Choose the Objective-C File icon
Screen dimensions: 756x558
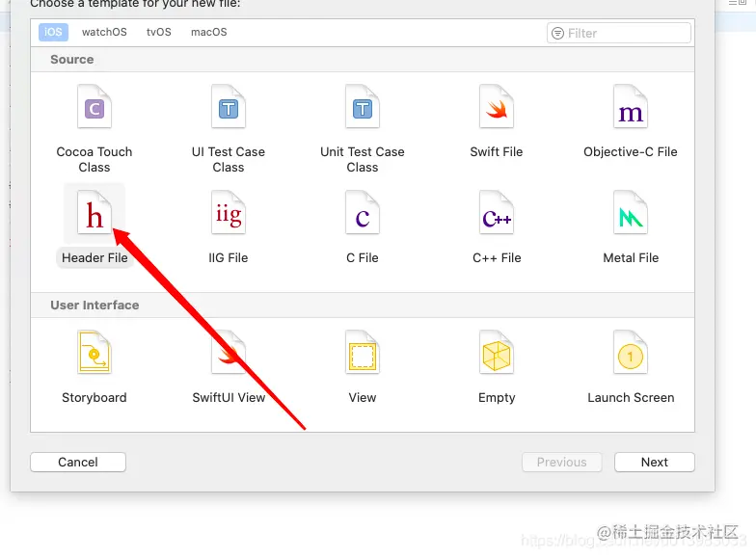tap(631, 106)
